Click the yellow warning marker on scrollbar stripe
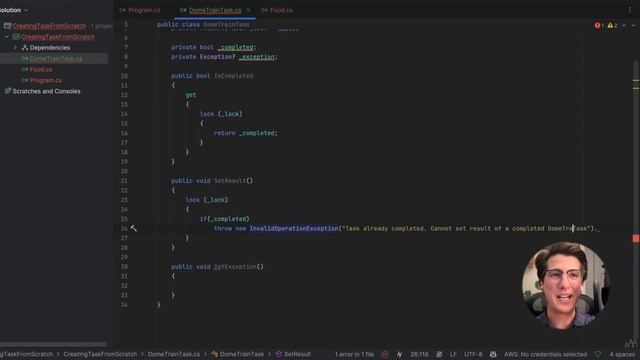Image resolution: width=640 pixels, height=360 pixels. pyautogui.click(x=636, y=81)
